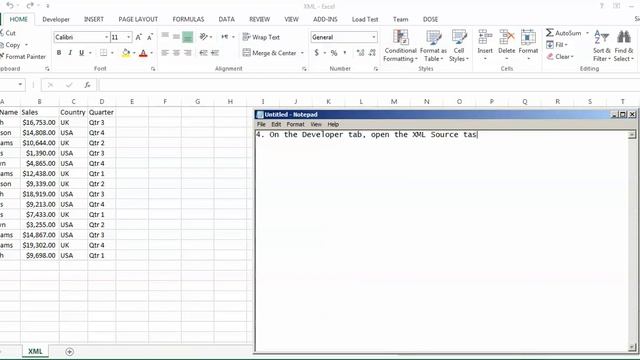Screen dimensions: 640x360
Task: Click Copy in Clipboard group
Action: coord(10,45)
